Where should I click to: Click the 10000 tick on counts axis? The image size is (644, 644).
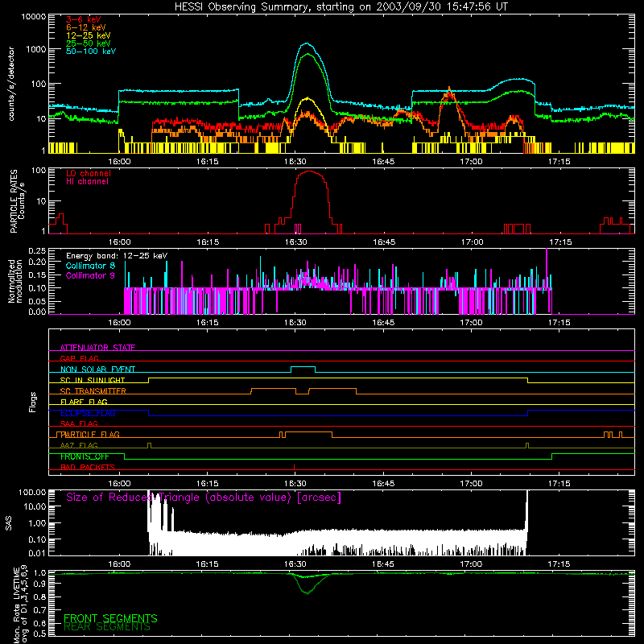33,16
